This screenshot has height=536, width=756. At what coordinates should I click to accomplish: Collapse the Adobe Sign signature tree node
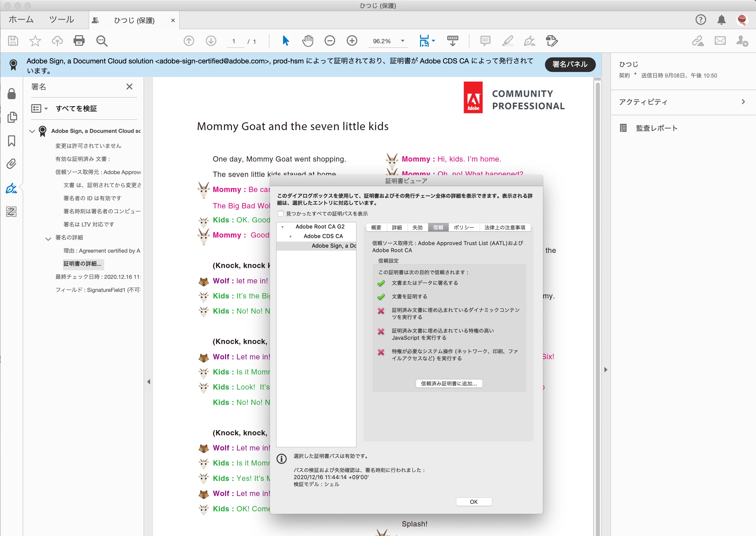(x=32, y=131)
